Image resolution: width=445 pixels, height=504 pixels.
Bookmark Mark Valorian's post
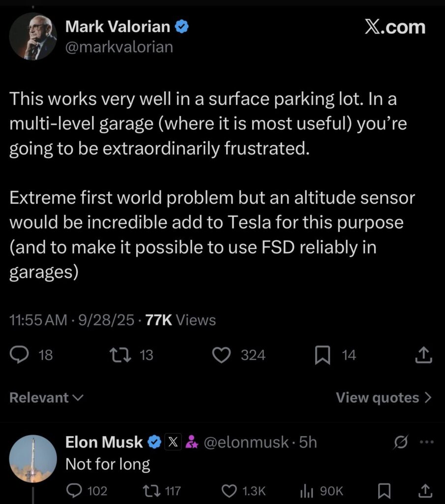[x=322, y=355]
